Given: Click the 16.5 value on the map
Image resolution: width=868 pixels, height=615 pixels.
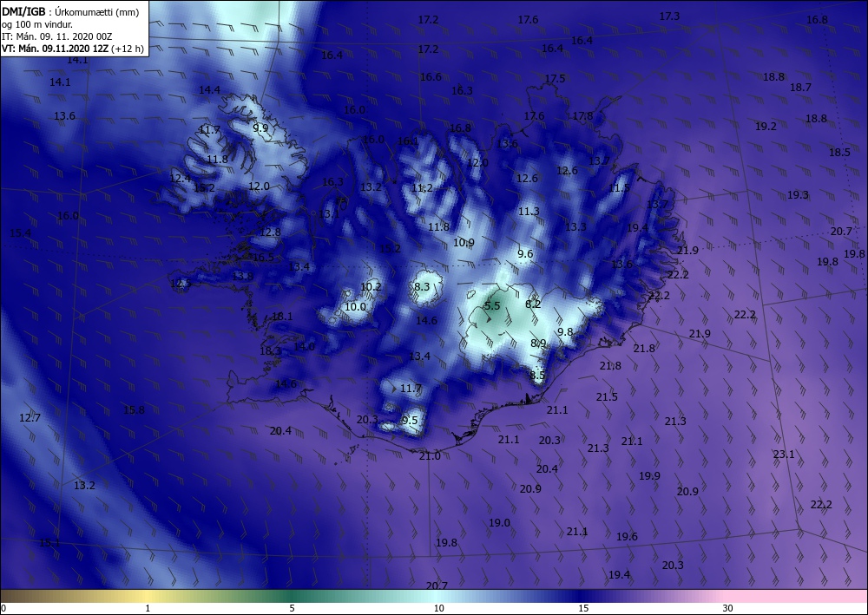Looking at the screenshot, I should pos(263,257).
